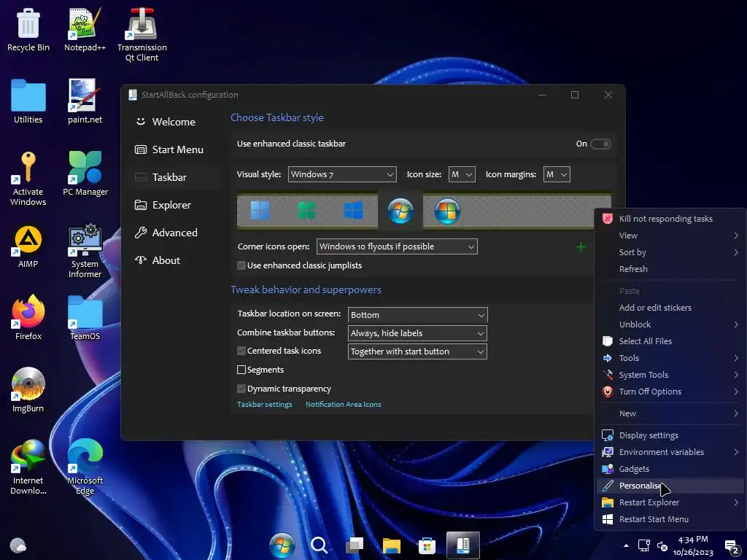Choose Kill not responding tasks

click(x=670, y=219)
